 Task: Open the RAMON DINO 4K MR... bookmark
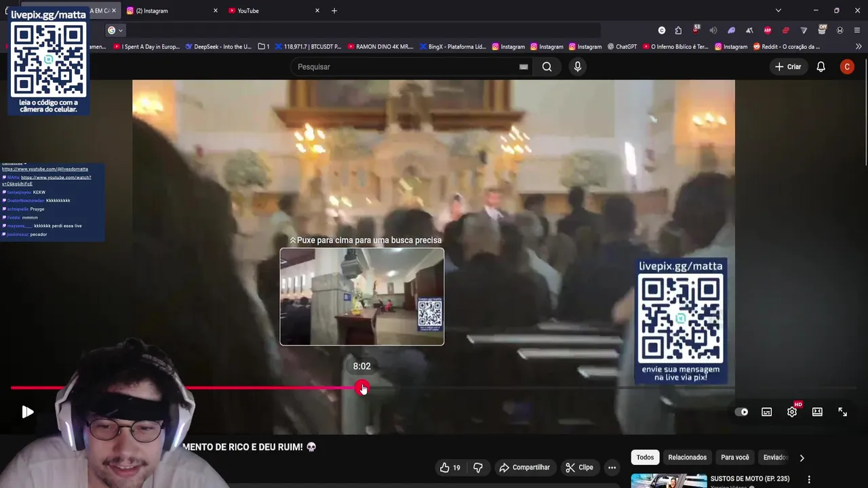[380, 47]
